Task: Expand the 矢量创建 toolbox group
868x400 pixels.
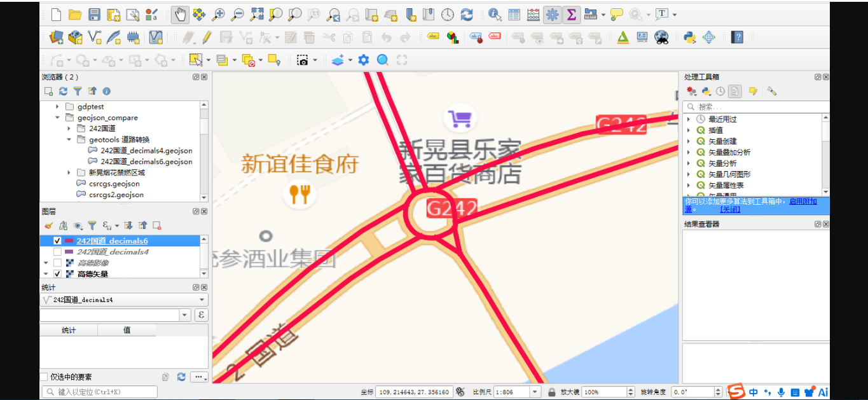Action: click(688, 141)
